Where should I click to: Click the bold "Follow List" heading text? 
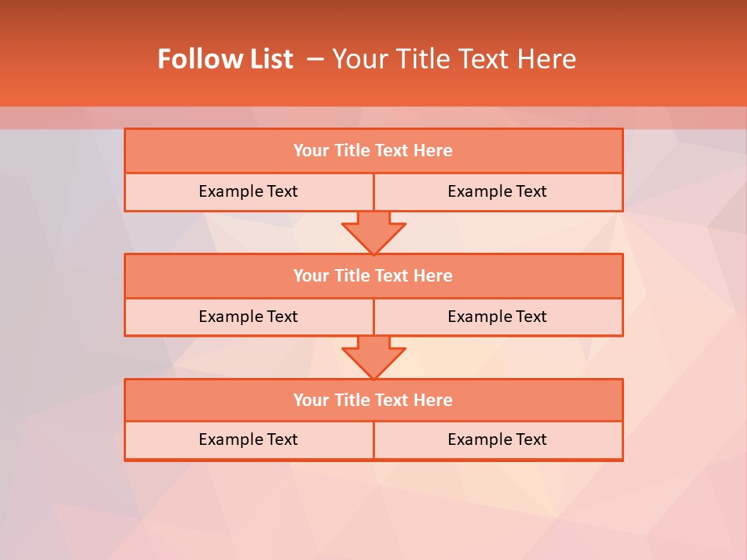[226, 59]
